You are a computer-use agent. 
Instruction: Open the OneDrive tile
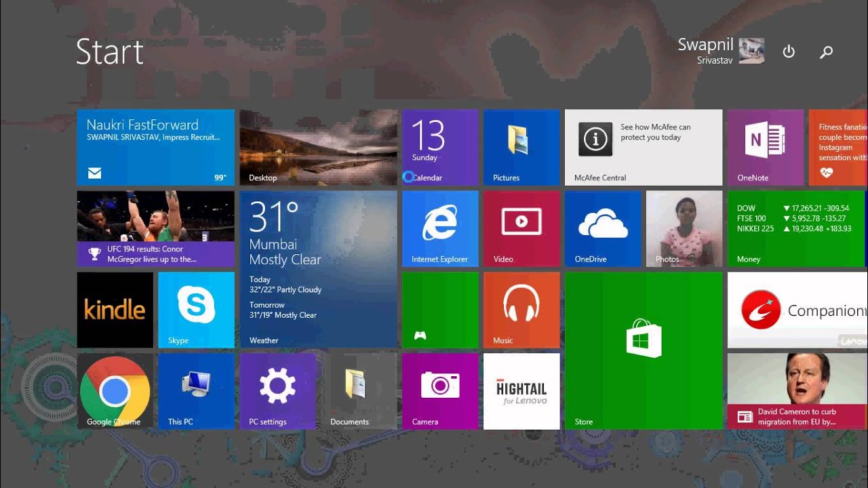pos(603,228)
